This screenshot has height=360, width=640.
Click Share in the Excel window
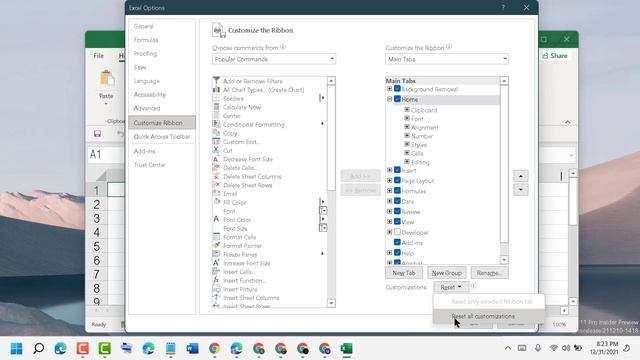pyautogui.click(x=555, y=56)
